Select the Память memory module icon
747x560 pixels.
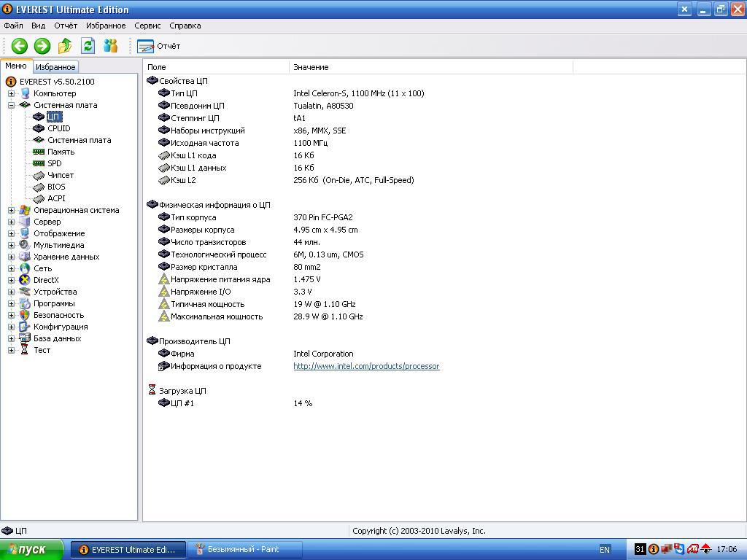pos(39,152)
